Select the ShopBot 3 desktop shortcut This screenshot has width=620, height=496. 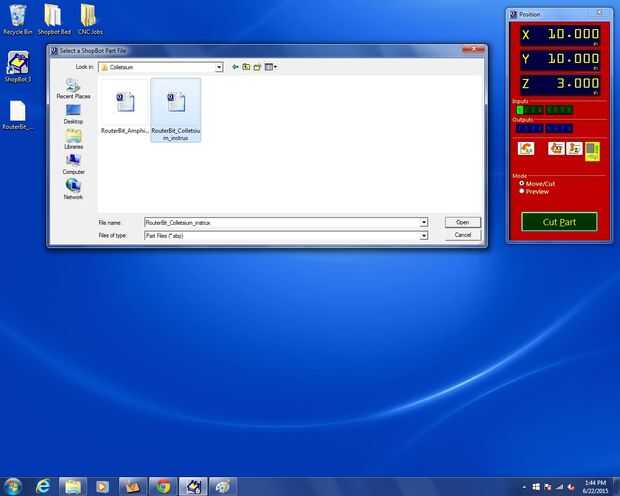18,66
